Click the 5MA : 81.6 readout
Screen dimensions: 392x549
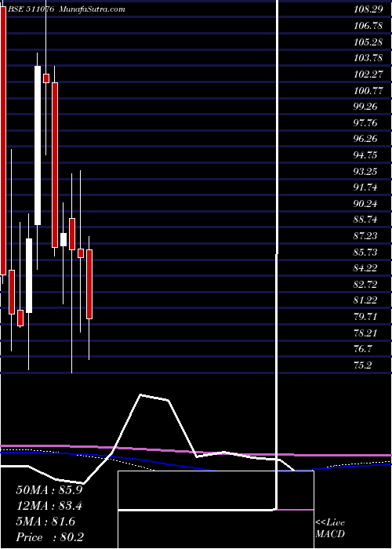(x=45, y=522)
